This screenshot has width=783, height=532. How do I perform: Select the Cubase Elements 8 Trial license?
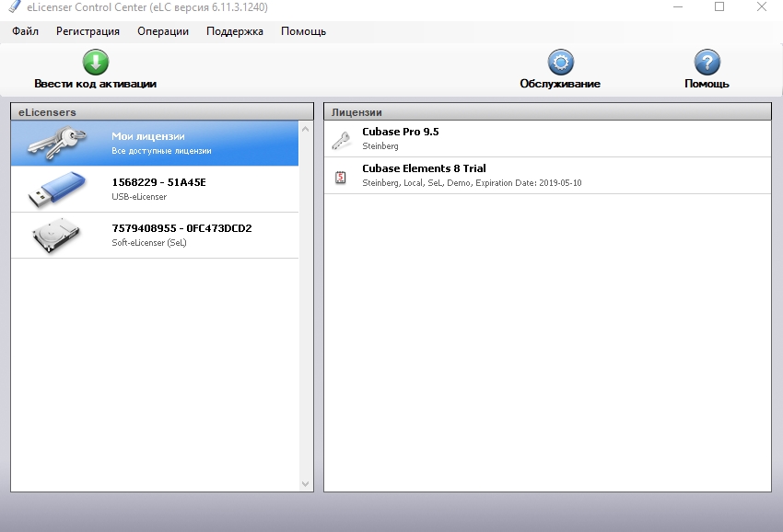[547, 176]
